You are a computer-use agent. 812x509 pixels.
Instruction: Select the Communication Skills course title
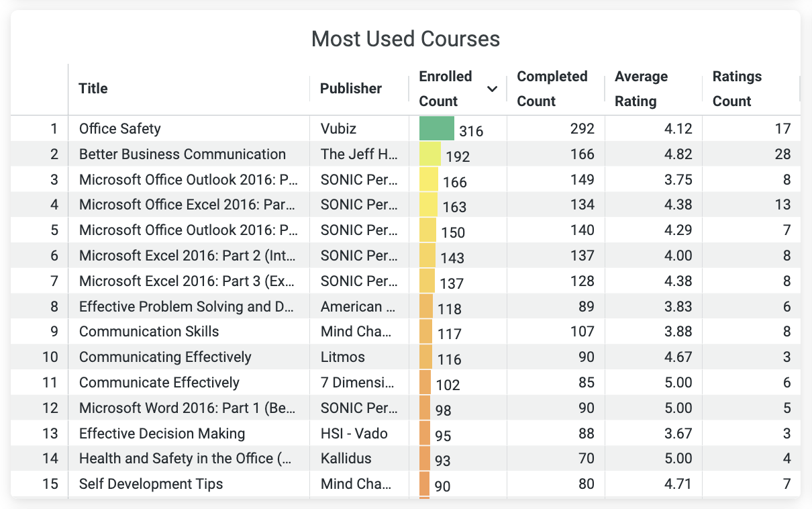pos(149,331)
